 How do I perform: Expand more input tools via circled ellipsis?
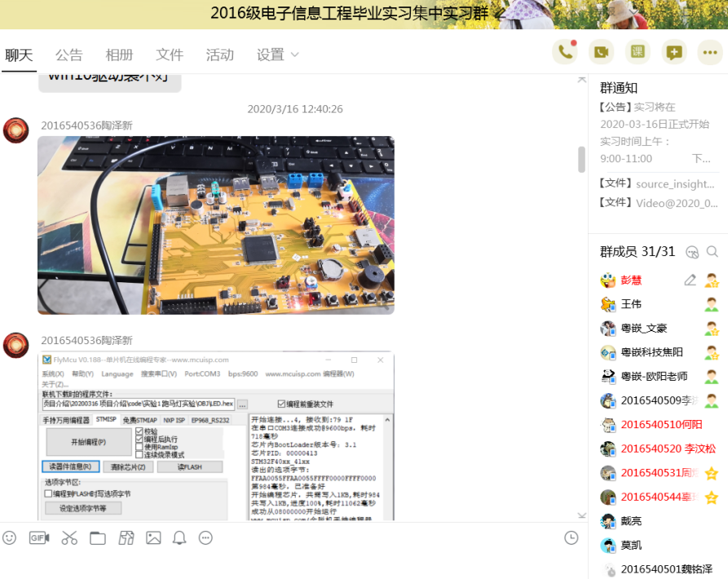(205, 537)
